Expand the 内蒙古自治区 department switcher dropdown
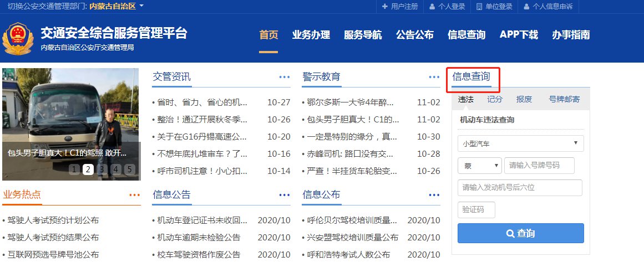 point(116,6)
